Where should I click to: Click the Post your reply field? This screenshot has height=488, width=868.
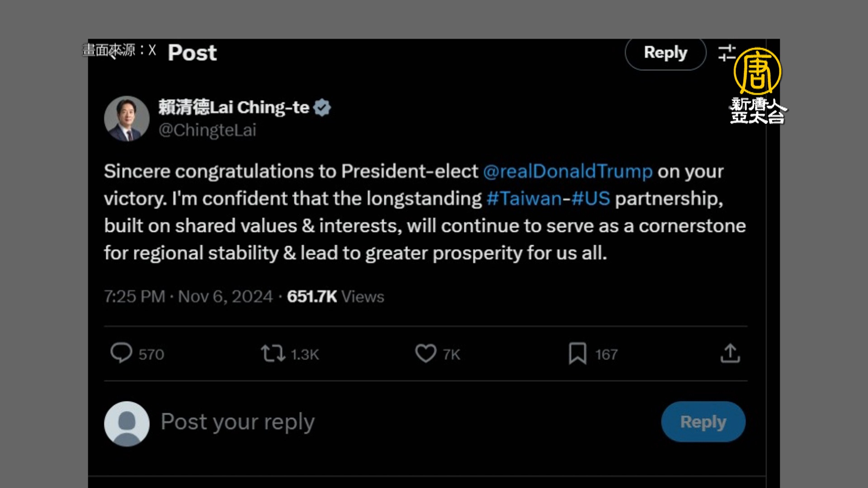click(237, 422)
